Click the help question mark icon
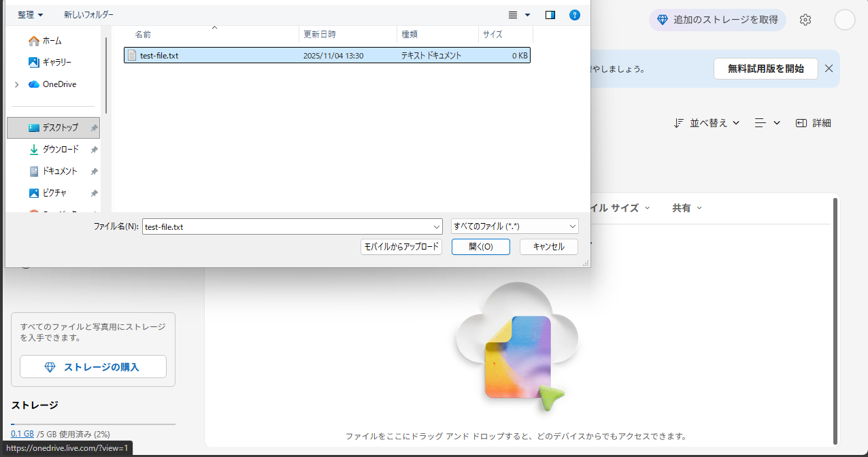Viewport: 868px width, 457px height. [x=574, y=15]
